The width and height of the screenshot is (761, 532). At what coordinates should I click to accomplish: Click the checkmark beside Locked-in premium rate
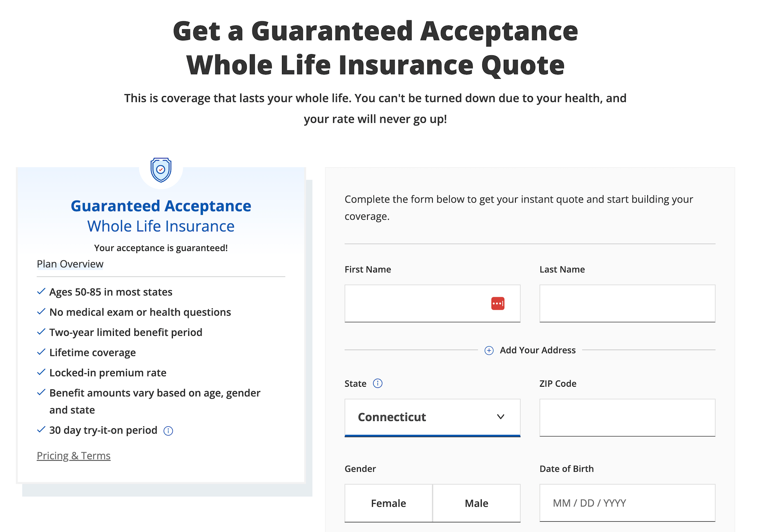point(41,372)
